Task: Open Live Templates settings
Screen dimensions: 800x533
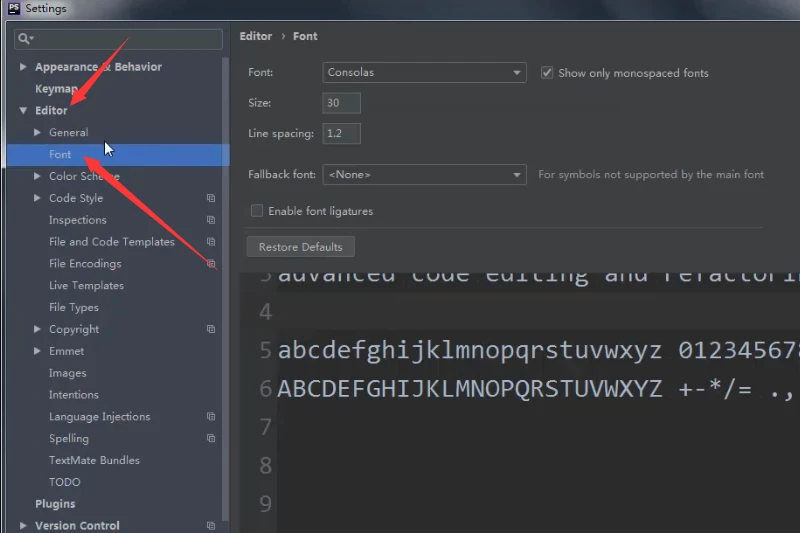Action: [x=86, y=286]
